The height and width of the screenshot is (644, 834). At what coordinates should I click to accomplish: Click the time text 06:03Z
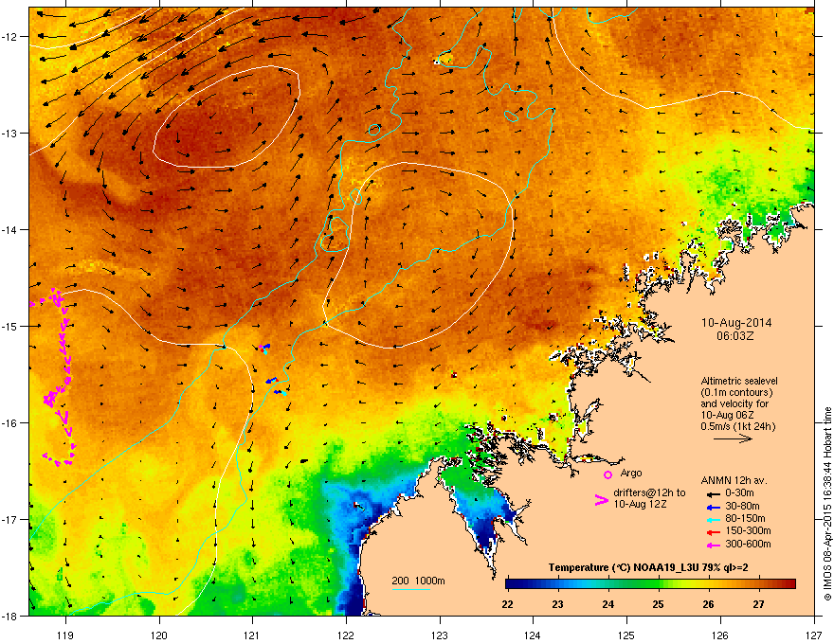coord(735,336)
